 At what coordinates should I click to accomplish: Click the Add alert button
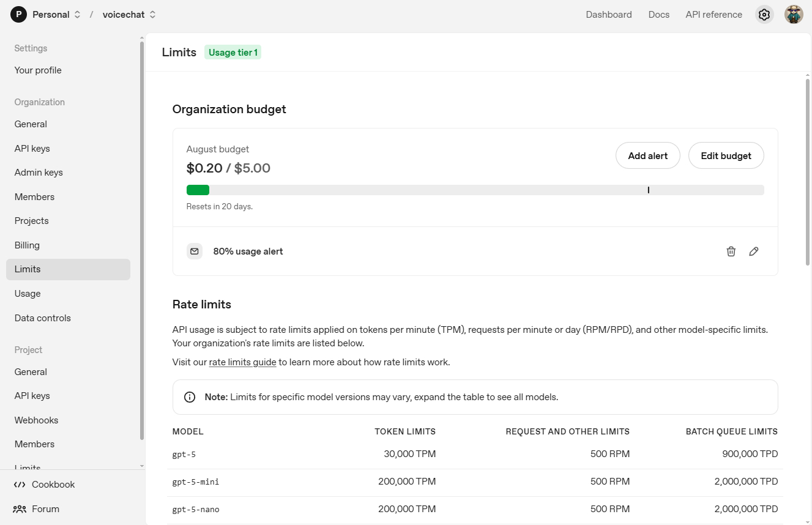648,155
